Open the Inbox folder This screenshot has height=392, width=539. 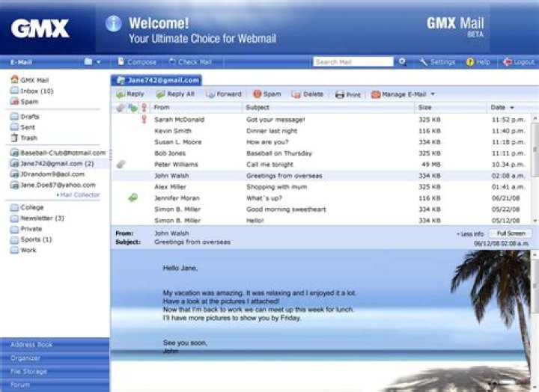[35, 91]
